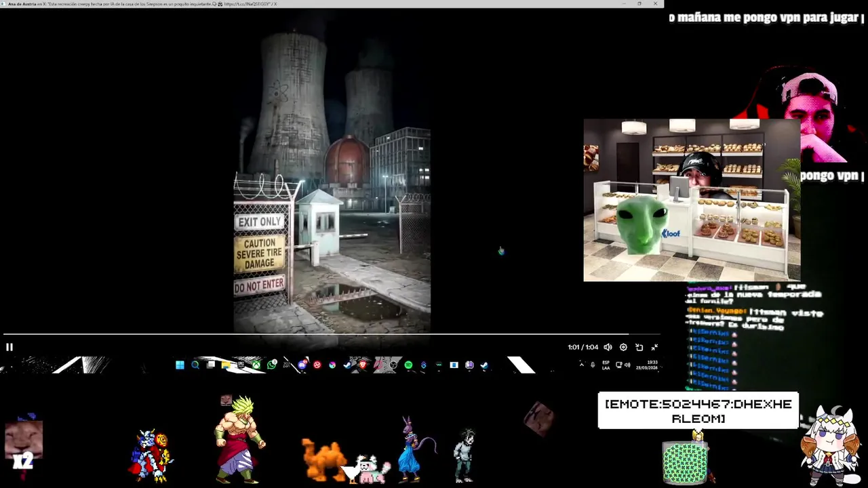Click the picture-in-picture icon in the video player
This screenshot has width=868, height=488.
tap(639, 347)
